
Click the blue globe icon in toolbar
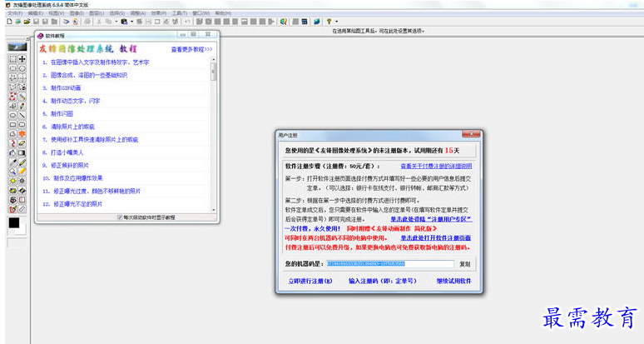point(317,22)
